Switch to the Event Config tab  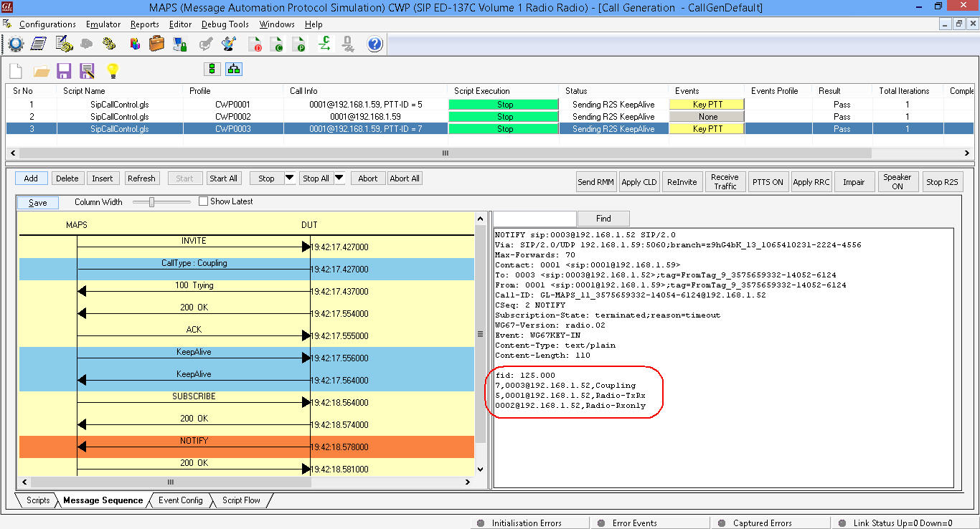(181, 500)
